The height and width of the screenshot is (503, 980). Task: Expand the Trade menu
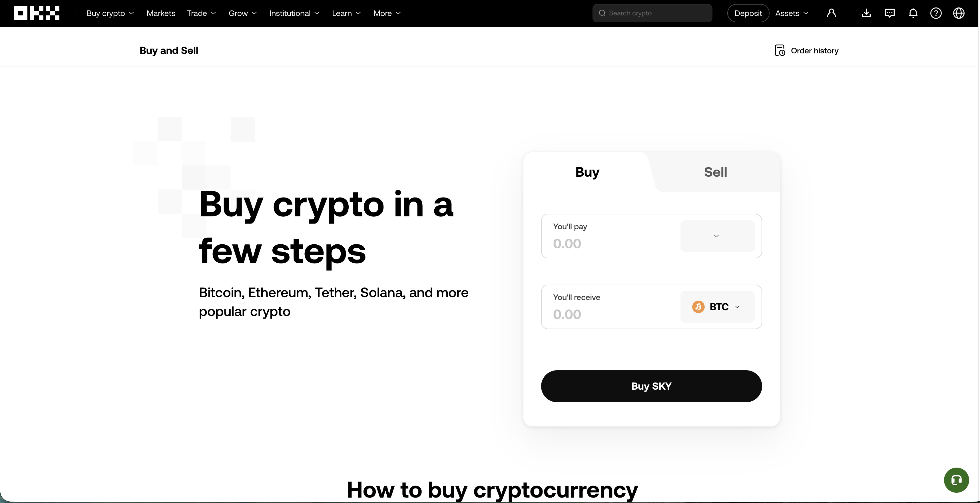pyautogui.click(x=201, y=13)
